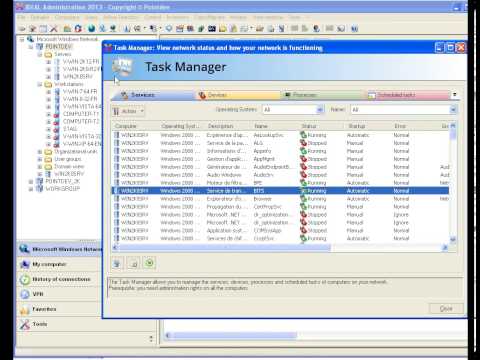Select the COMSysApp service row
Image resolution: width=480 pixels, height=360 pixels.
280,230
